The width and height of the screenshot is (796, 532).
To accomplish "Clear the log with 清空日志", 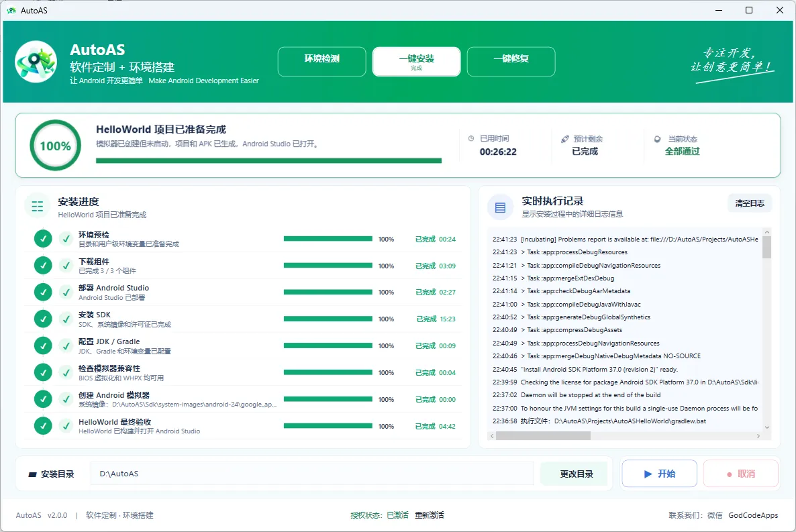I will point(750,203).
